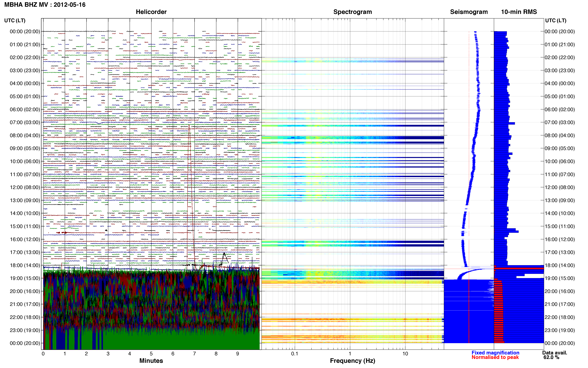Click right-axis time label 14:00 (10:00)
The width and height of the screenshot is (588, 368).
point(560,213)
